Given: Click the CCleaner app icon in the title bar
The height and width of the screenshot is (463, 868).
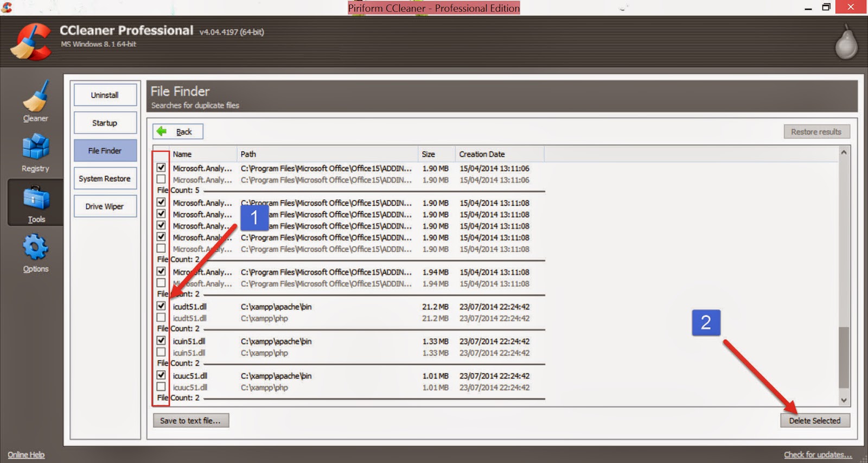Looking at the screenshot, I should point(7,8).
